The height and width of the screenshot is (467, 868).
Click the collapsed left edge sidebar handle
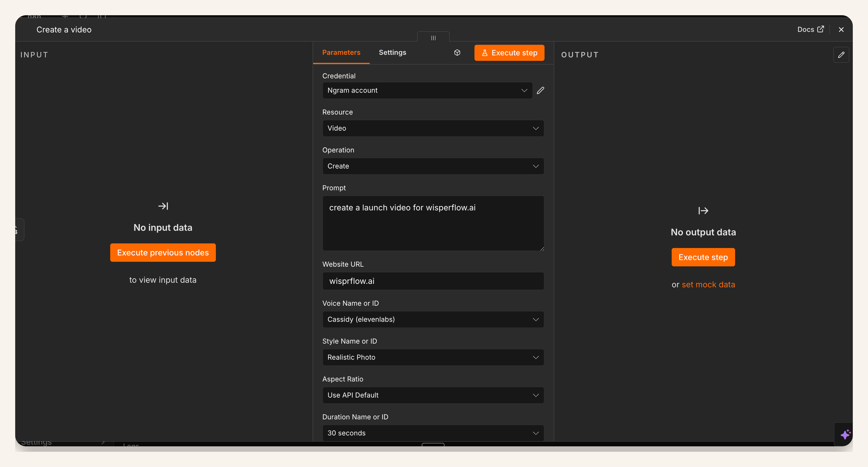point(19,229)
